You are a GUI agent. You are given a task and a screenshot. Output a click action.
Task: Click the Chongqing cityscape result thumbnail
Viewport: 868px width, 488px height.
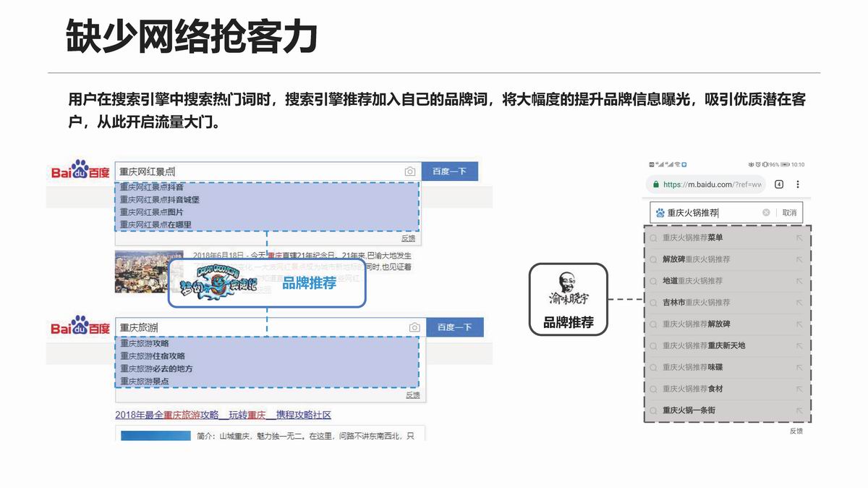(x=141, y=272)
